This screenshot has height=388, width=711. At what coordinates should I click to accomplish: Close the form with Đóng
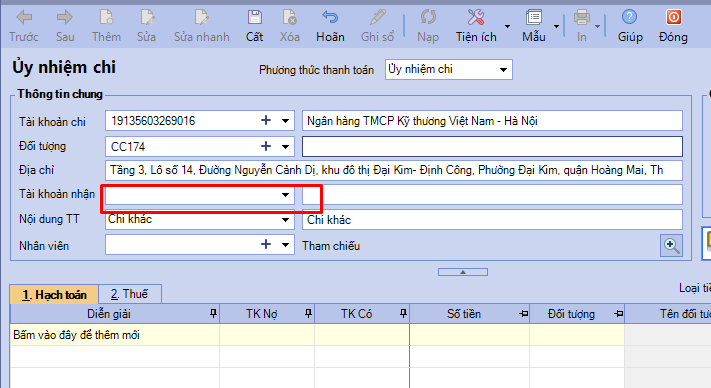tap(673, 26)
